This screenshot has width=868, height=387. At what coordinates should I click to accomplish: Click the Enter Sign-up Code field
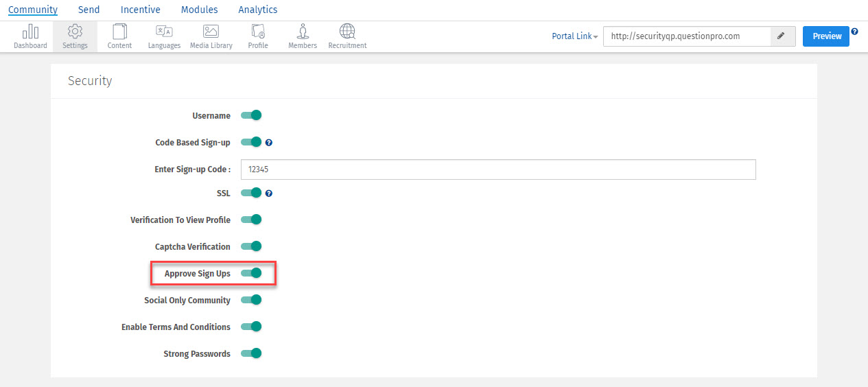(x=498, y=169)
